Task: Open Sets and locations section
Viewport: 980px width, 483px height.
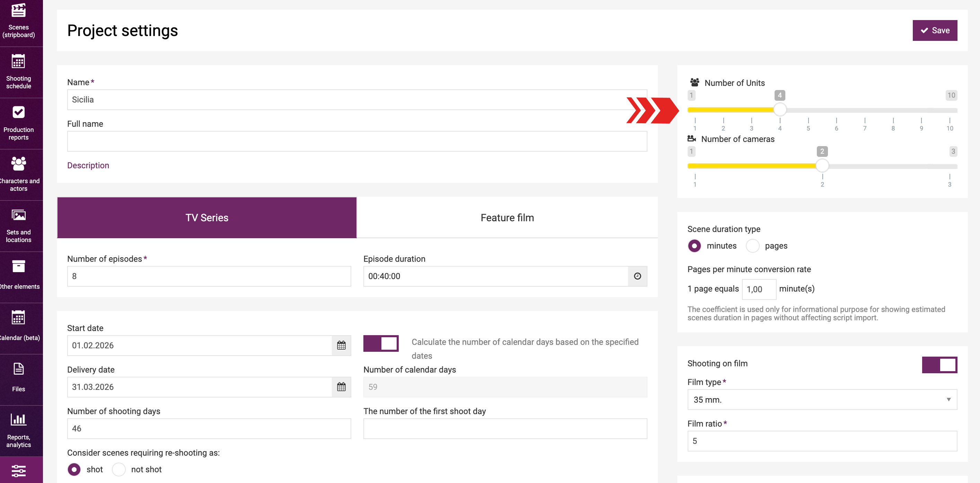Action: pos(19,226)
